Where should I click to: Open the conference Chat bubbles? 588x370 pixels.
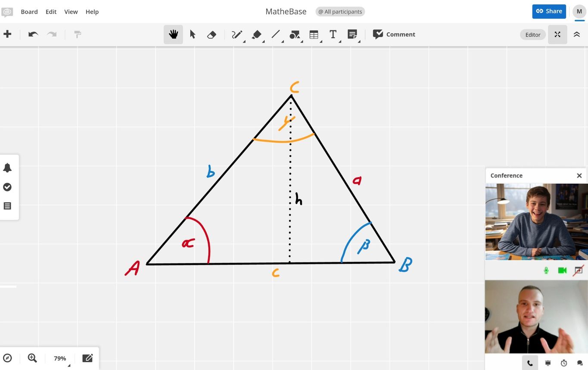point(580,363)
